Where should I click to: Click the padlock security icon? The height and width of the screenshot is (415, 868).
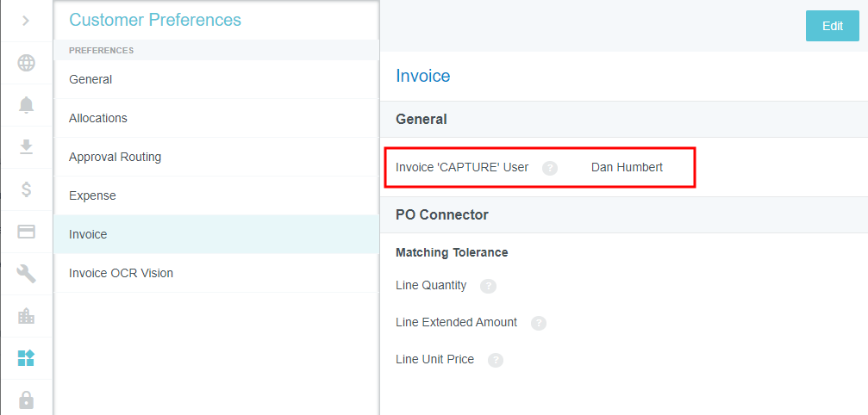click(x=26, y=400)
